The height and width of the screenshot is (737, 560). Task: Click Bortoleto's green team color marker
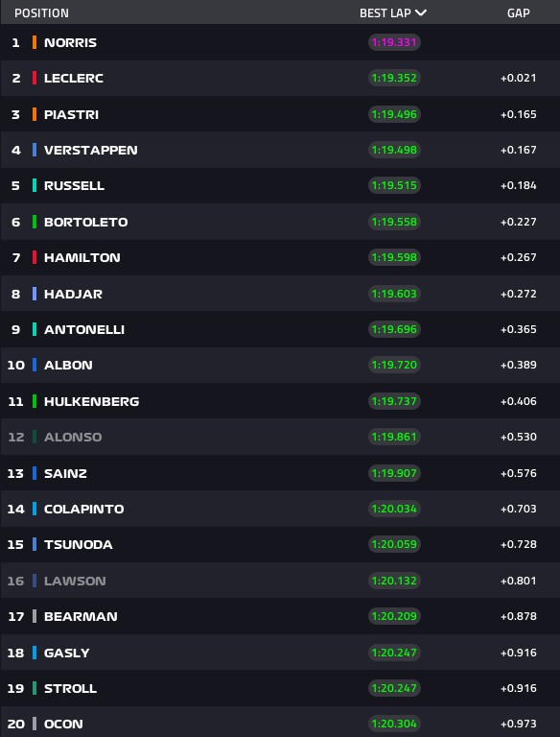(x=35, y=222)
